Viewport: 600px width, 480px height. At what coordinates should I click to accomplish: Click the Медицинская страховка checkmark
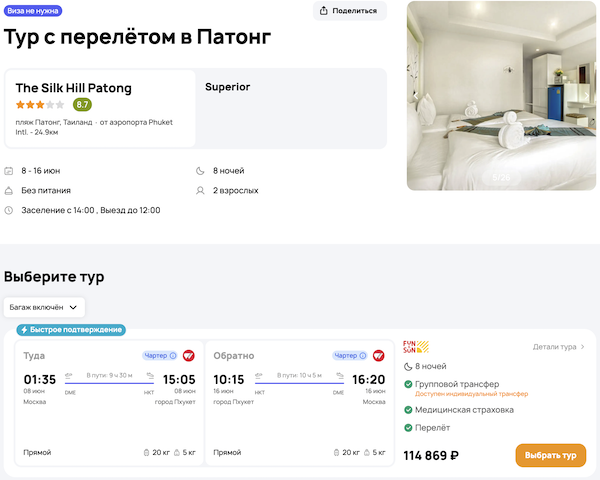click(408, 410)
